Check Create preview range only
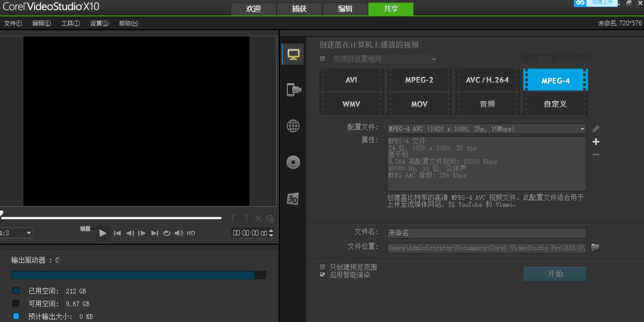The width and height of the screenshot is (644, 322). tap(323, 267)
